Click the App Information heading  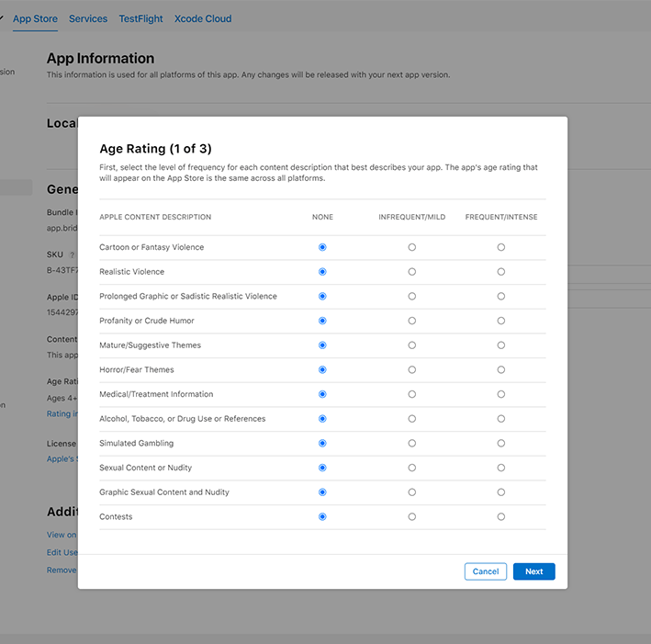[x=100, y=58]
